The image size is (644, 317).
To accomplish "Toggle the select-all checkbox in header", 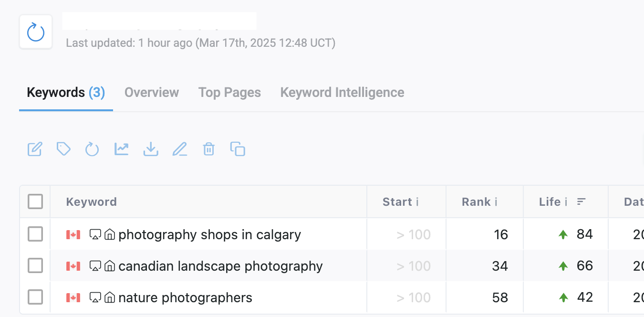I will click(x=35, y=202).
